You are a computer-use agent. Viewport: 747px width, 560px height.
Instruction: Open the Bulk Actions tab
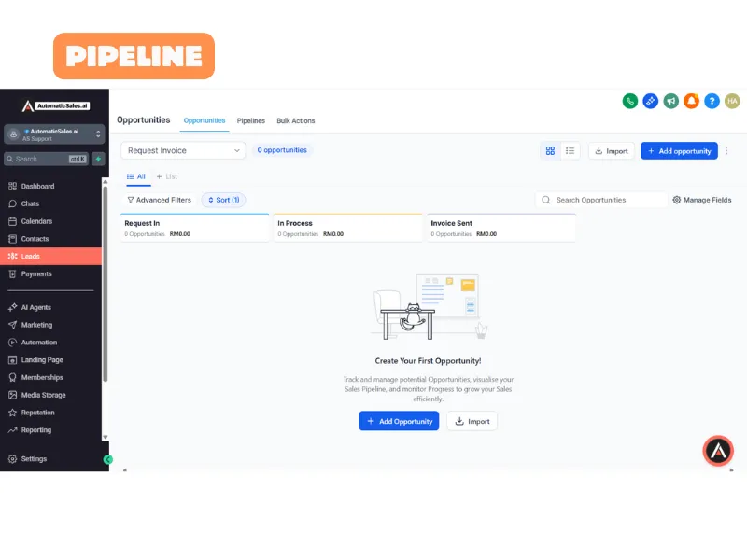(295, 121)
